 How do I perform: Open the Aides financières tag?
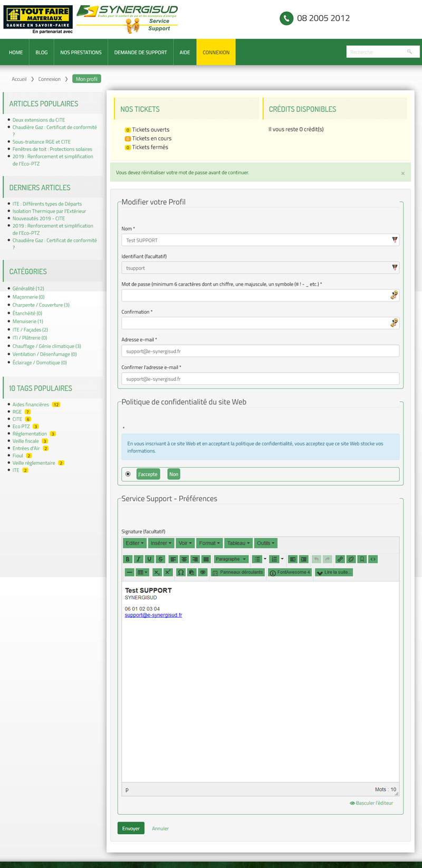31,404
